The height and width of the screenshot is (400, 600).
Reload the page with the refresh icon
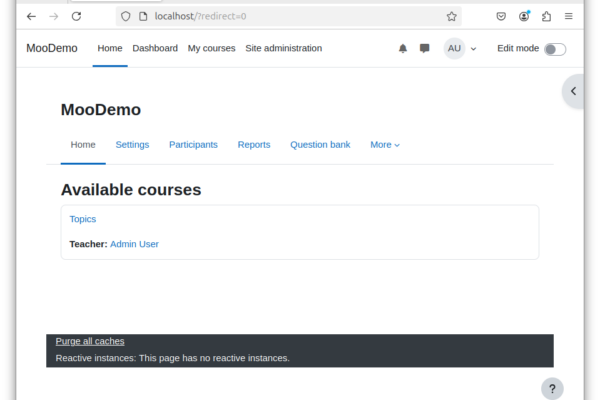pos(77,16)
